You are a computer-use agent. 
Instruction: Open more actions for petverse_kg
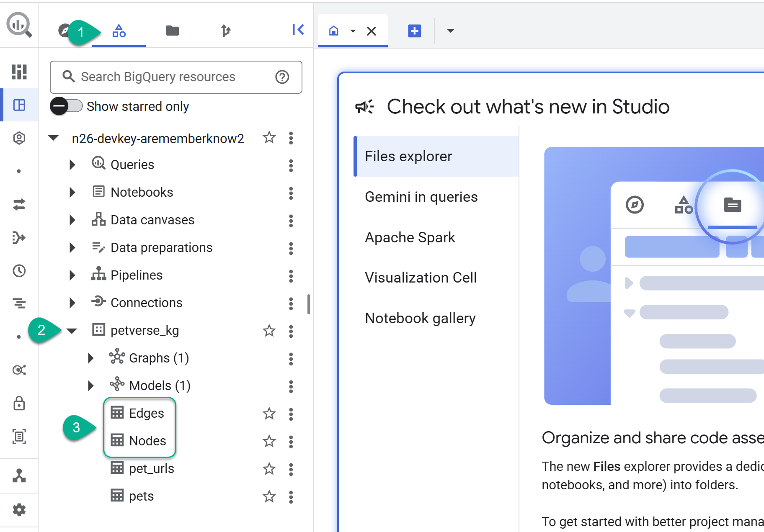coord(291,331)
